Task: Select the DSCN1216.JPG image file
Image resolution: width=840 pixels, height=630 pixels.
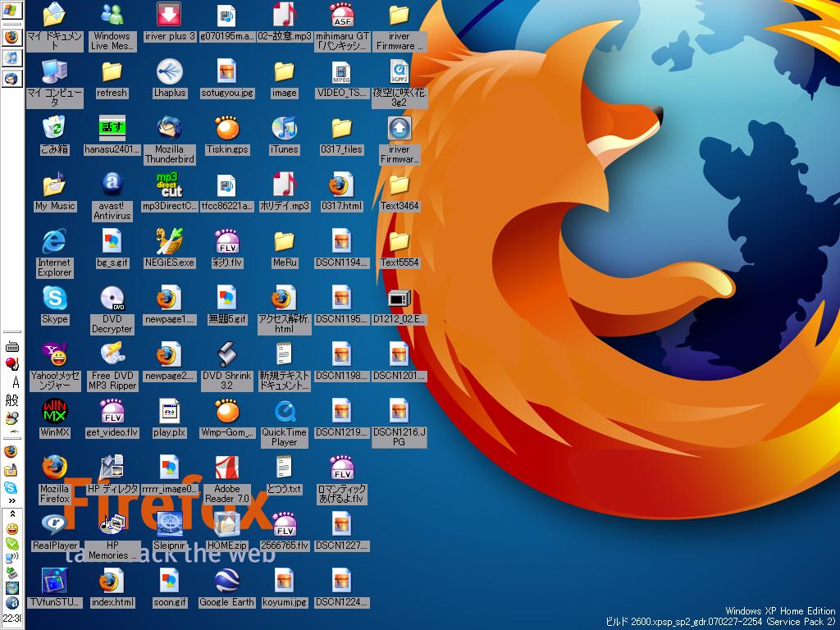Action: (x=399, y=422)
